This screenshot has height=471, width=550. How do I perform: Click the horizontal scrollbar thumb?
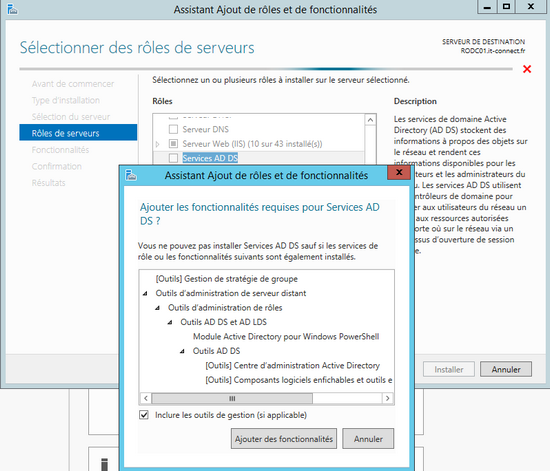[232, 398]
